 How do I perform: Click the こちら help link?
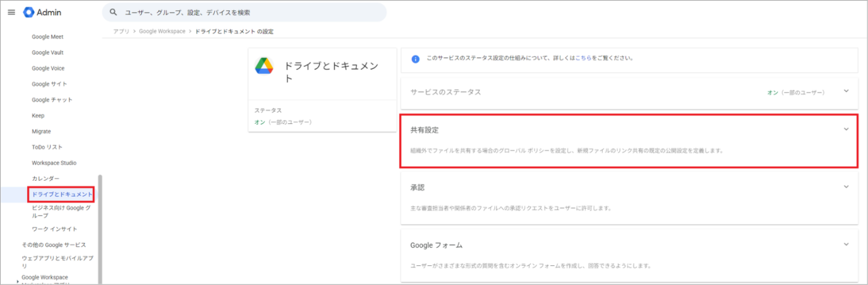point(583,58)
